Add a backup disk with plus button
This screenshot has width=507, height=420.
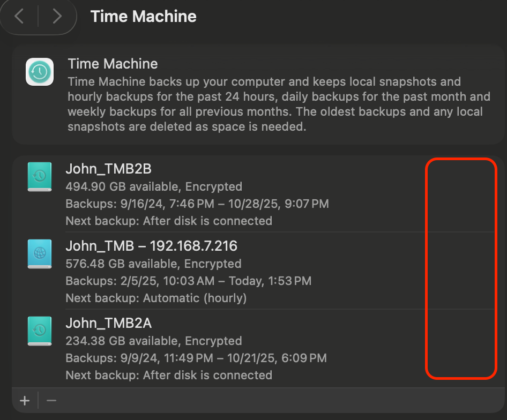[25, 401]
